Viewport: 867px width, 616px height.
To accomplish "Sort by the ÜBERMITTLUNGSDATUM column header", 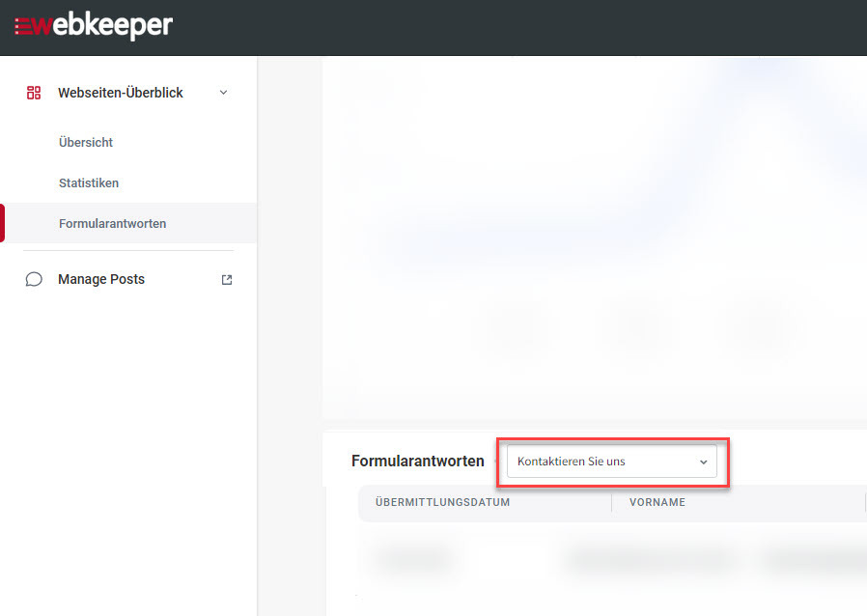I will (x=442, y=502).
